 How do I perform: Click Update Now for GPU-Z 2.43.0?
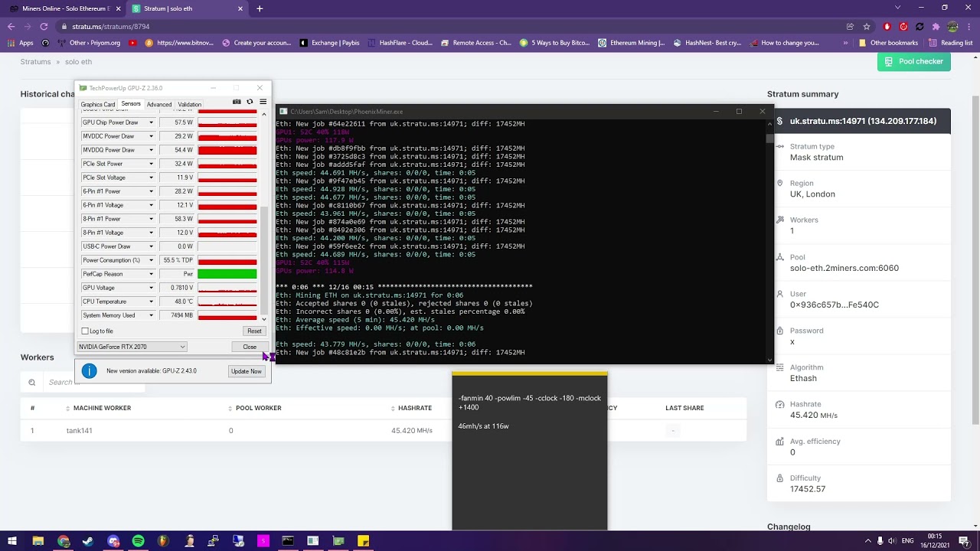pos(247,371)
